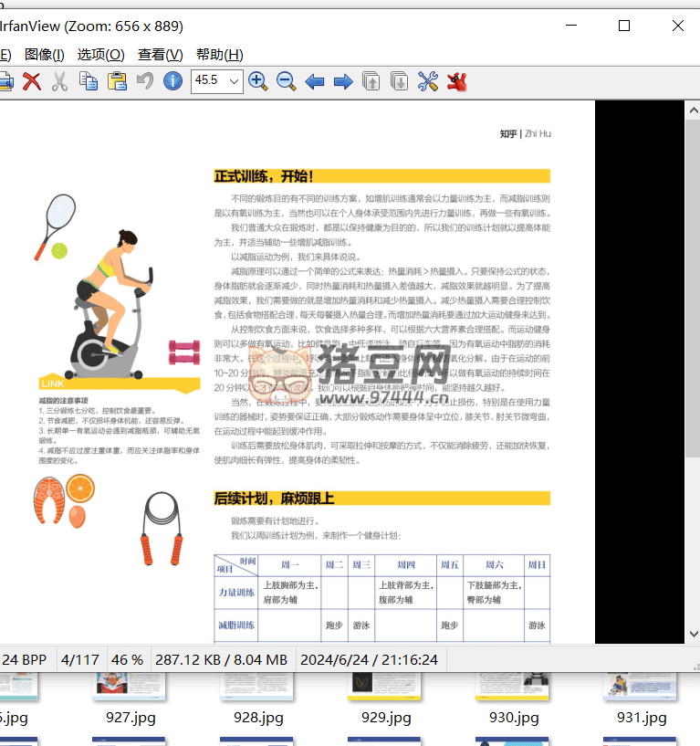Open the 图像(I) menu
Screen dimensions: 700x746
(44, 55)
